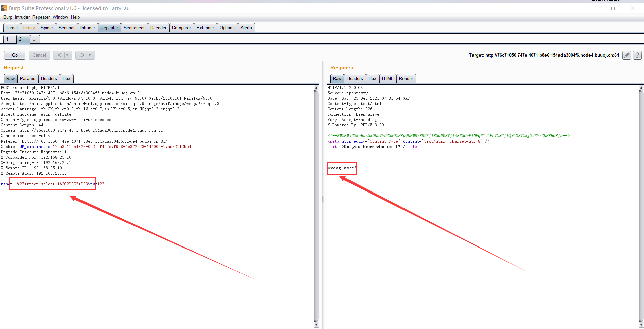Click the User-Agent header line
The width and height of the screenshot is (644, 329).
(x=107, y=98)
